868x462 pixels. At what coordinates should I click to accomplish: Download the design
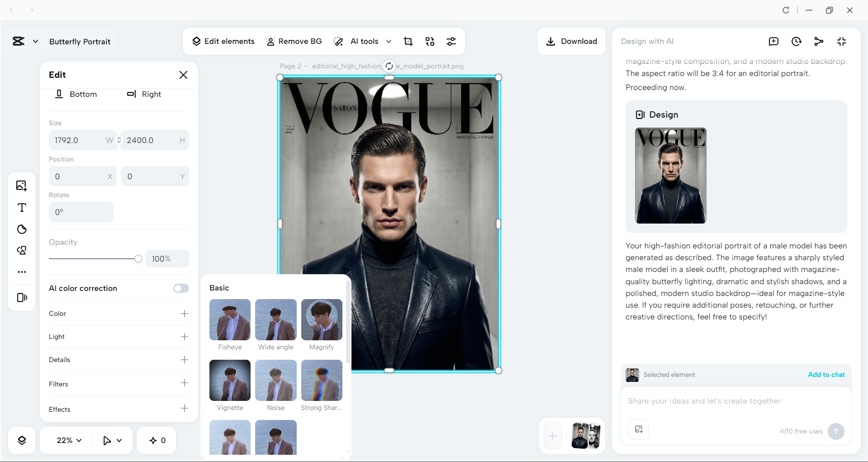click(571, 42)
